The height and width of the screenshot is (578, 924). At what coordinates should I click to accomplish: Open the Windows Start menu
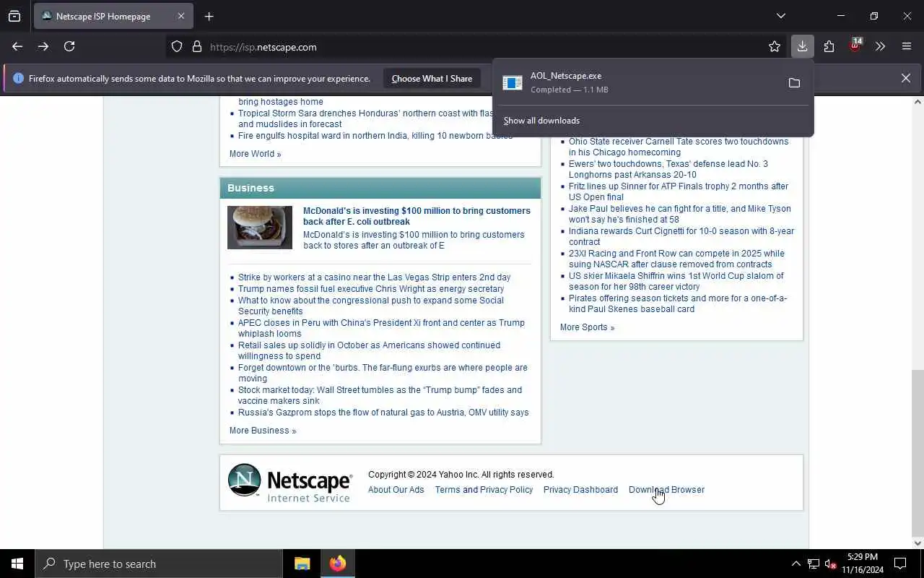17,564
